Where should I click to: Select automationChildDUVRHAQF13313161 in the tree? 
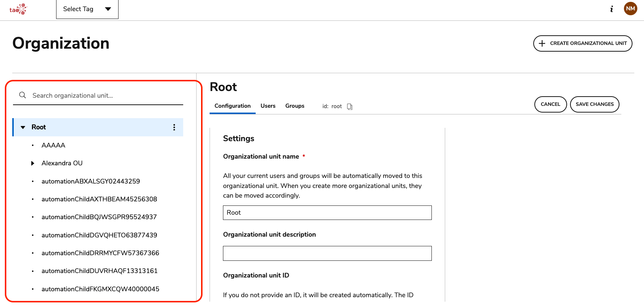tap(100, 271)
